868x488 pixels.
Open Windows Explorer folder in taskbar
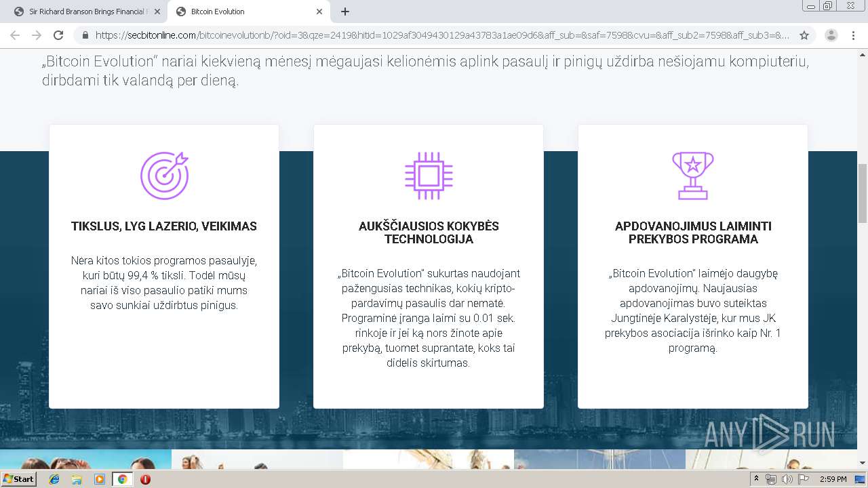click(x=77, y=479)
